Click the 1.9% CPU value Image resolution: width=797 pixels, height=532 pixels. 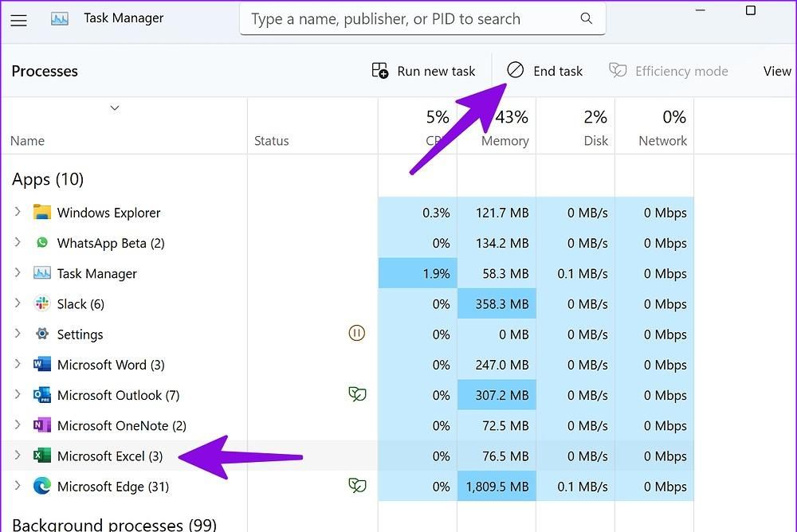pyautogui.click(x=436, y=273)
